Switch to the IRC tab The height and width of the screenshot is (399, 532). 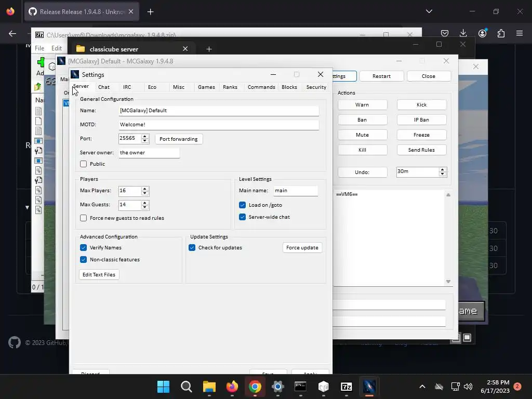click(x=127, y=87)
